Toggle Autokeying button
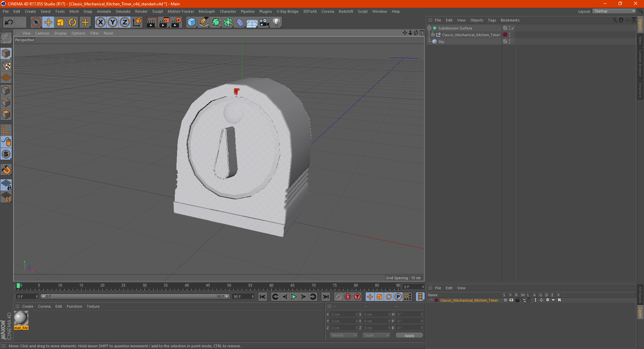644x349 pixels. pyautogui.click(x=348, y=297)
